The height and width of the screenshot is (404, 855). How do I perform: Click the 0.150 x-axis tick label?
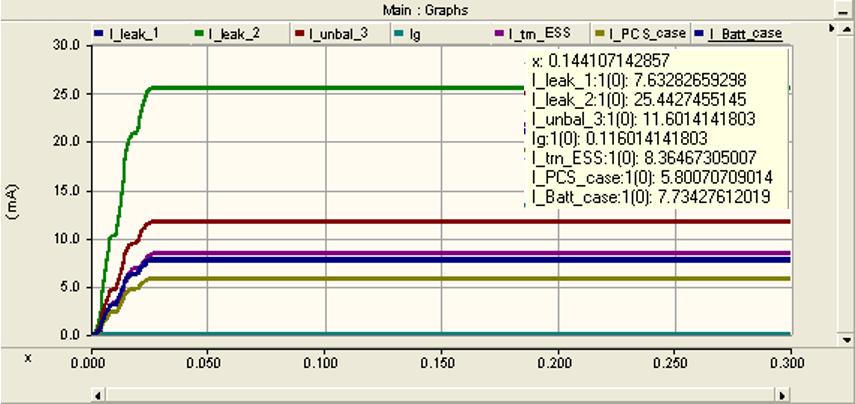[x=441, y=363]
